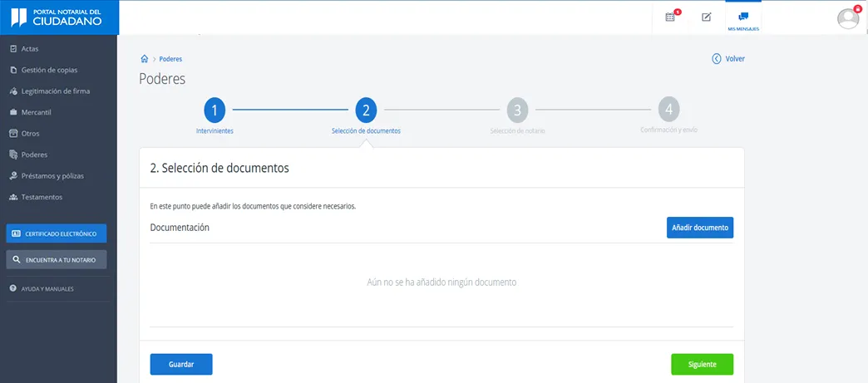This screenshot has width=868, height=383.
Task: Select Actas in the sidebar
Action: 29,49
